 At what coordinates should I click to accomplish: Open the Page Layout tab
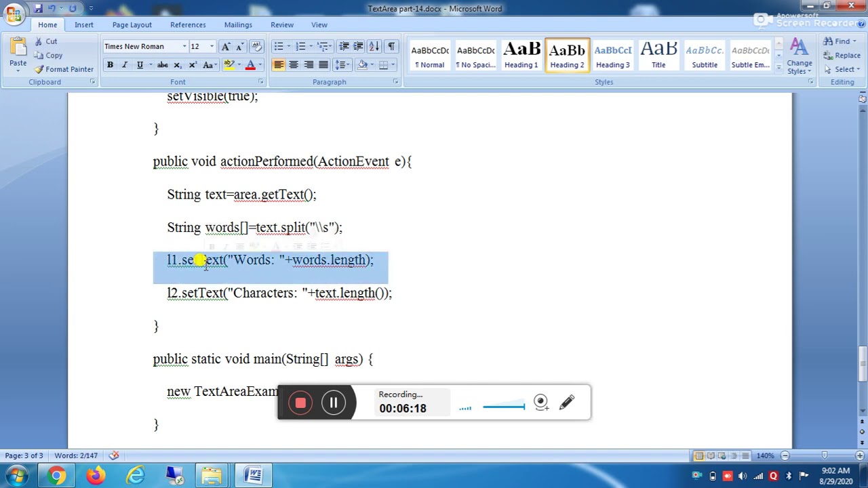point(132,25)
